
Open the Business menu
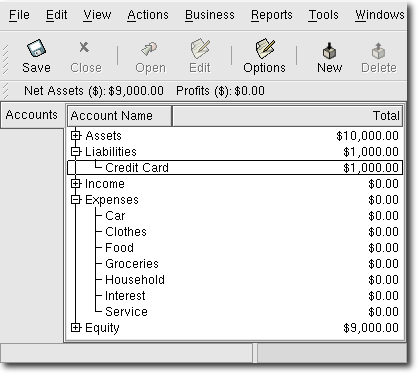[x=210, y=15]
